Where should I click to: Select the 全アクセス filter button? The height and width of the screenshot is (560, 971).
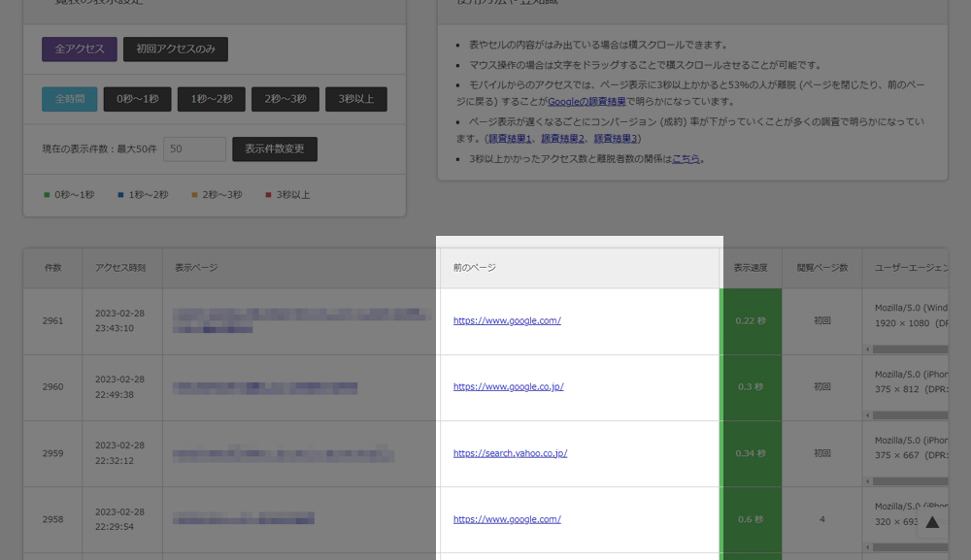click(80, 49)
